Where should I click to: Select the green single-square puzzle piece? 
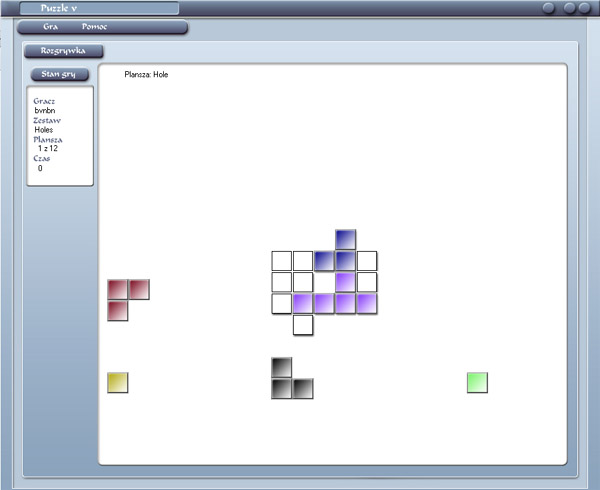(x=478, y=383)
